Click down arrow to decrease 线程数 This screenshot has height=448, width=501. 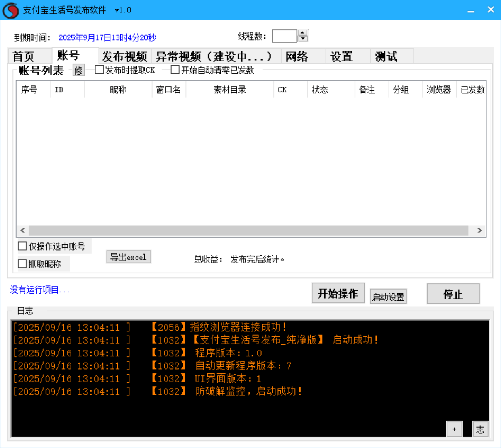[x=302, y=38]
